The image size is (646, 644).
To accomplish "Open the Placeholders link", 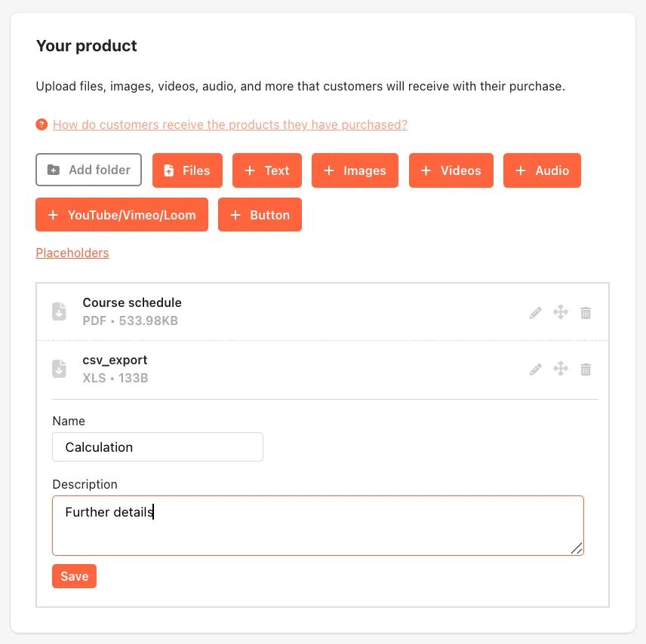I will tap(72, 253).
